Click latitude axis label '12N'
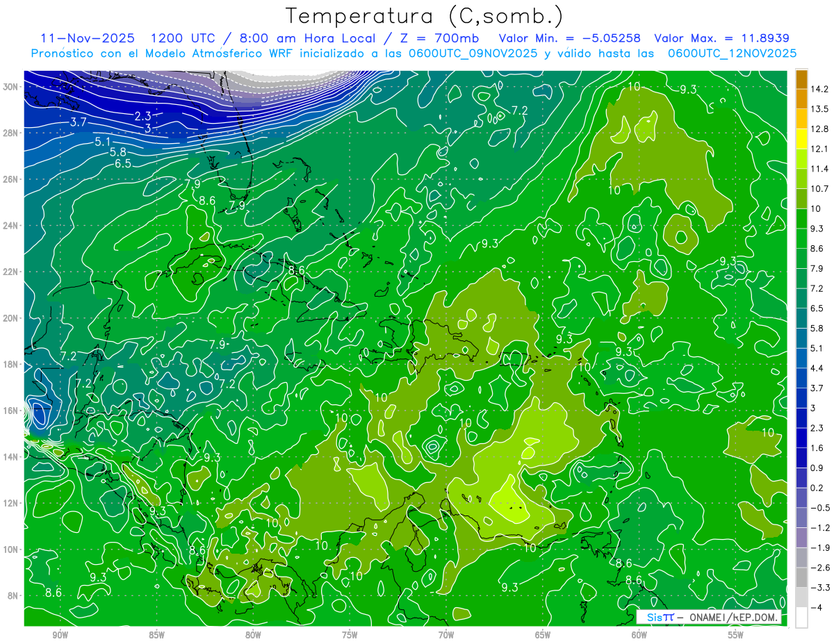The image size is (834, 644). (x=10, y=503)
